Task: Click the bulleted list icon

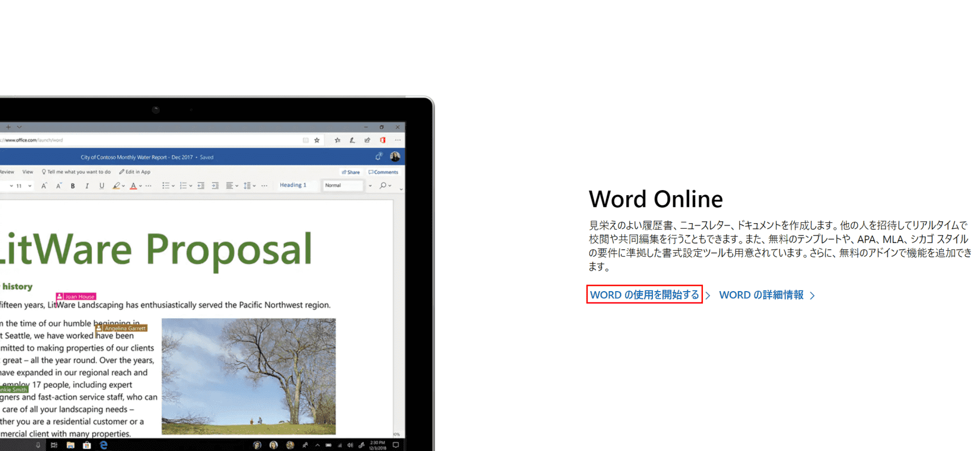Action: [166, 186]
